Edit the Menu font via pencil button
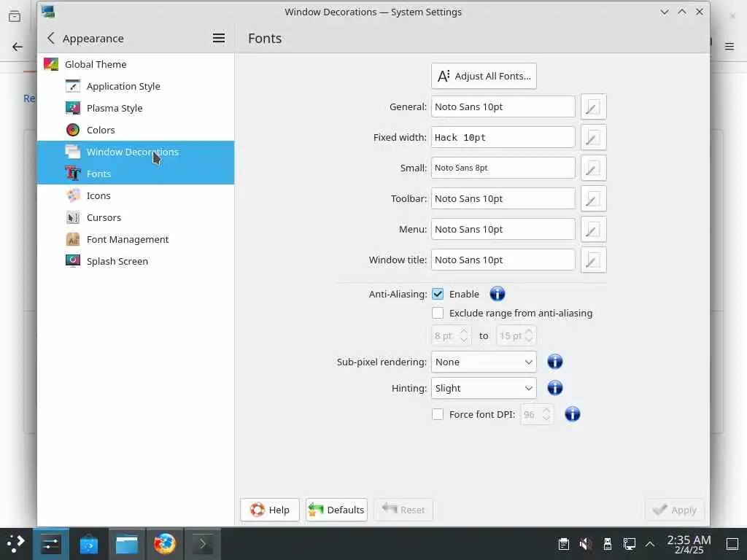This screenshot has height=560, width=747. (x=593, y=229)
